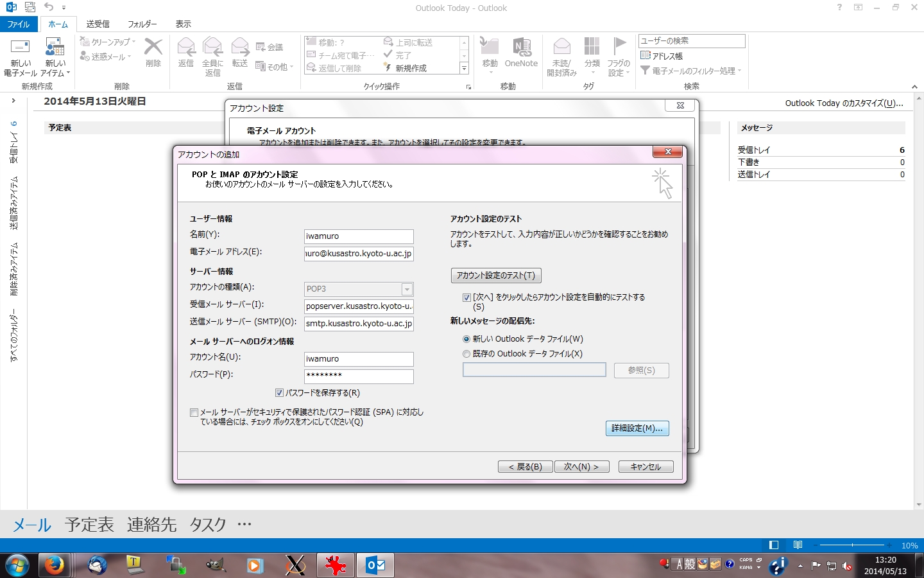Viewport: 924px width, 578px height.
Task: Click the Send/Receive icon in quick access toolbar
Action: coord(30,7)
